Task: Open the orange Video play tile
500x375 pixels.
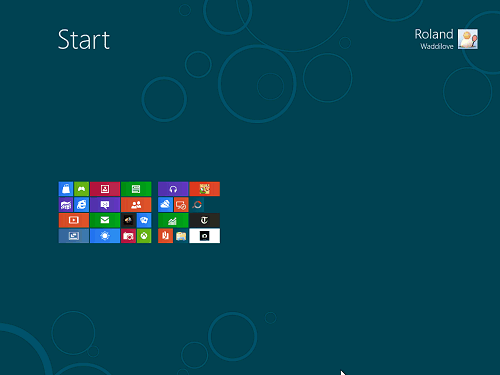Action: click(74, 220)
